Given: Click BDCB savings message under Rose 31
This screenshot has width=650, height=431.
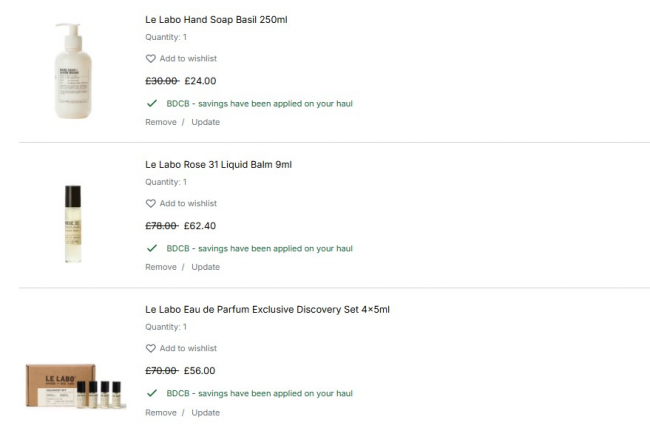Looking at the screenshot, I should pos(259,248).
